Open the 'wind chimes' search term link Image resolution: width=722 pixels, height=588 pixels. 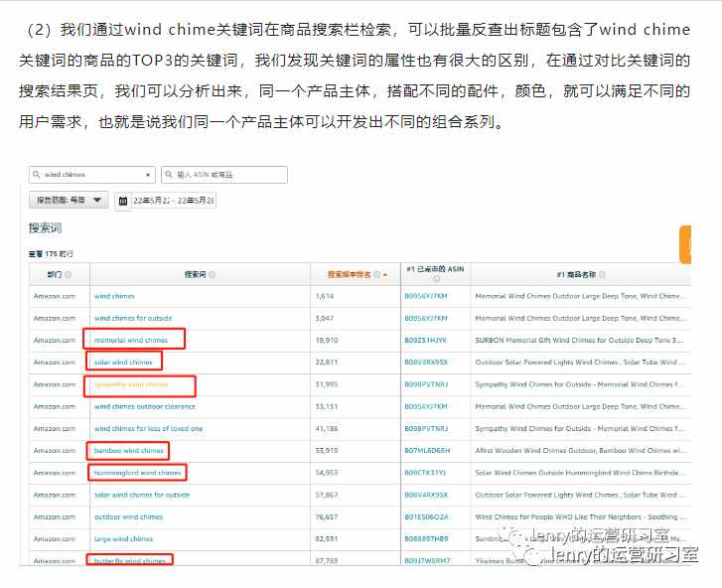[114, 296]
